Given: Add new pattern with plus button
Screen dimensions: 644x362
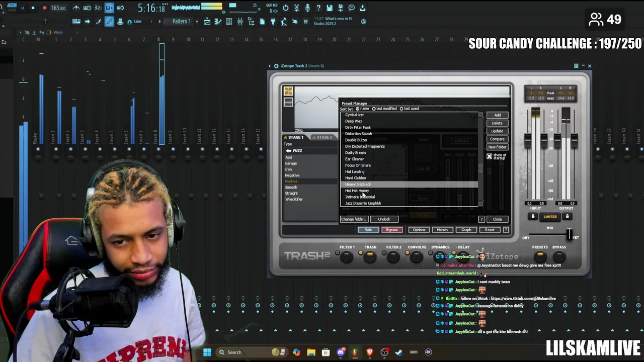Looking at the screenshot, I should click(196, 22).
